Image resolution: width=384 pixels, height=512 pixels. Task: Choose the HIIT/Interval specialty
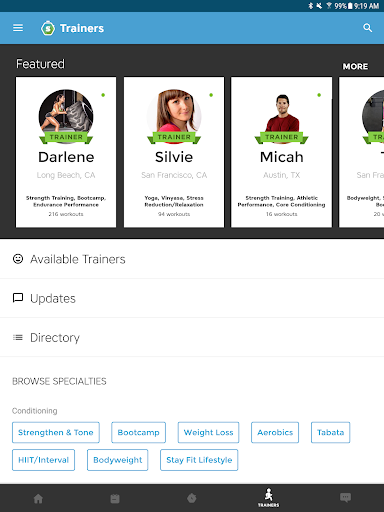click(x=43, y=460)
